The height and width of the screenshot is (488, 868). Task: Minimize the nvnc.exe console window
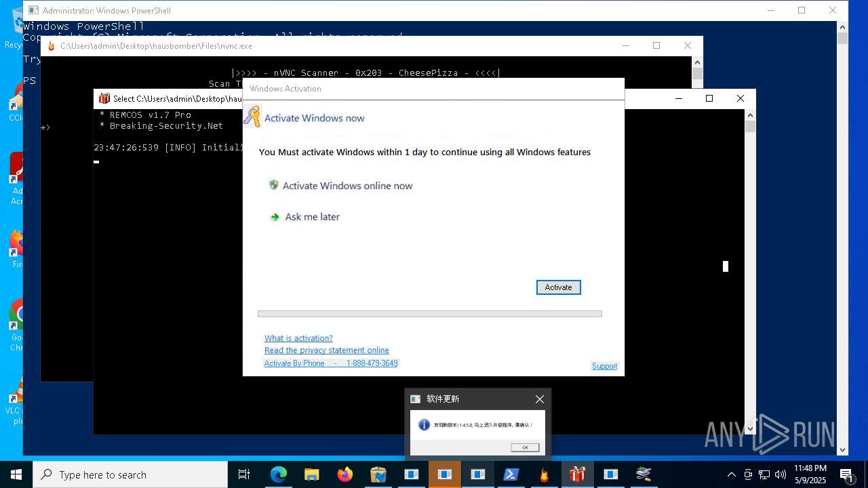625,45
